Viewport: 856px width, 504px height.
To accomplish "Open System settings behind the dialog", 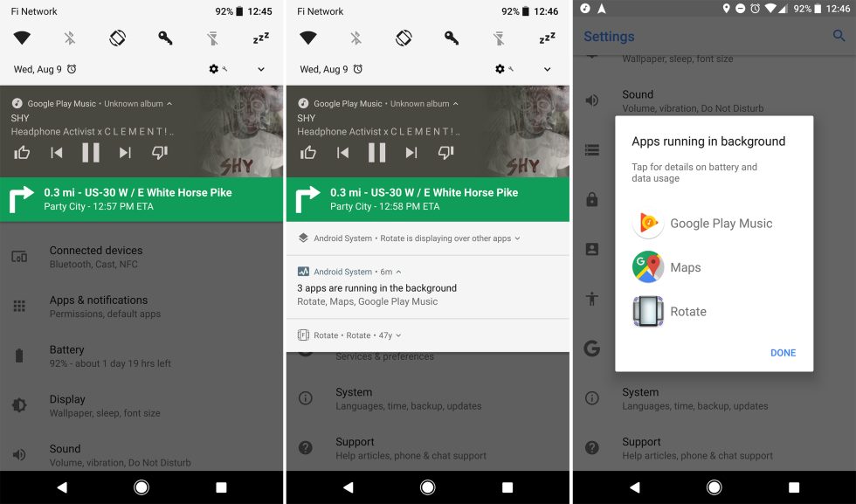I will click(714, 398).
